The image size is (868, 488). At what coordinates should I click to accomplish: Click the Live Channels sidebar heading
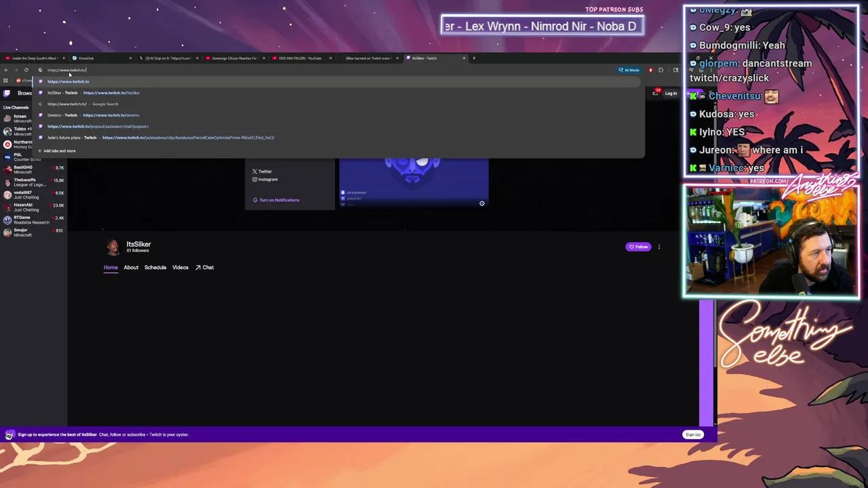click(x=16, y=107)
